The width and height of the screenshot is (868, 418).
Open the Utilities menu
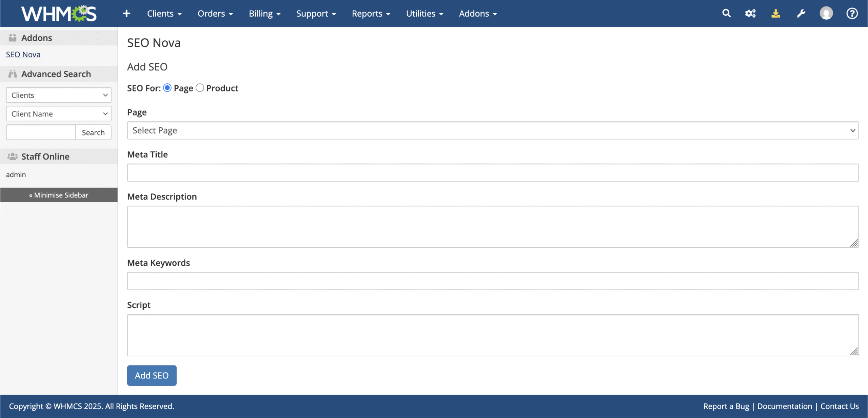point(425,14)
